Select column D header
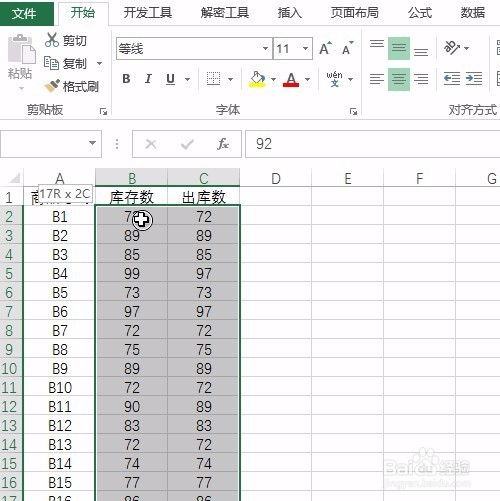500x501 pixels. pyautogui.click(x=275, y=178)
